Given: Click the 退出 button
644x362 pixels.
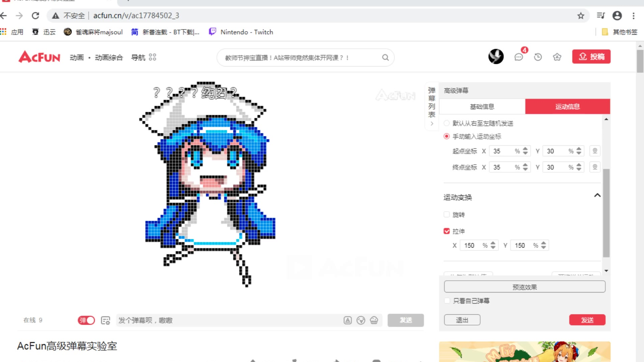Looking at the screenshot, I should click(462, 320).
